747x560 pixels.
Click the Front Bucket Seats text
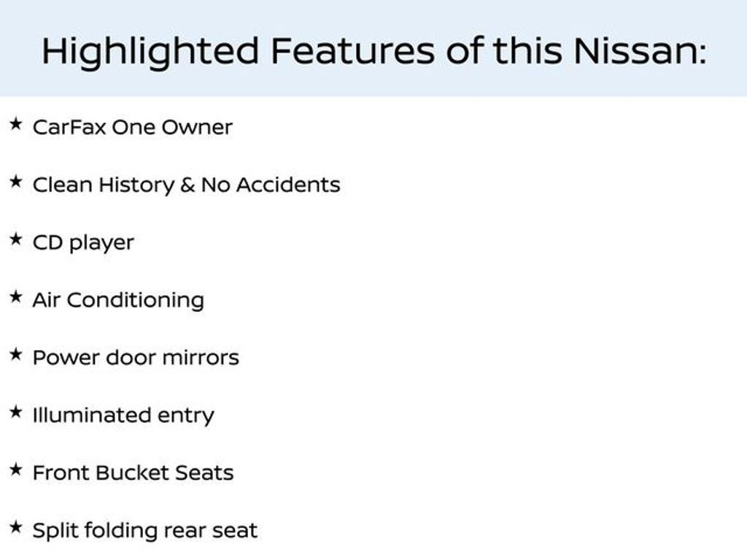133,472
